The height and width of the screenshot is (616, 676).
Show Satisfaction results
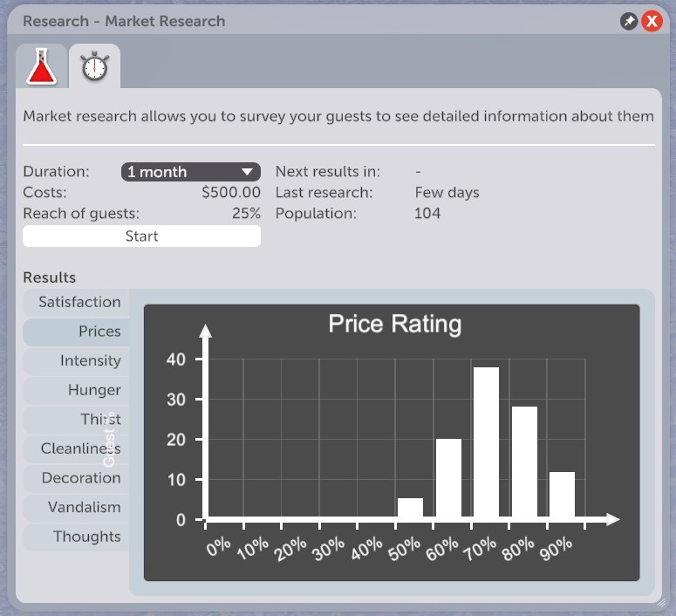point(76,302)
